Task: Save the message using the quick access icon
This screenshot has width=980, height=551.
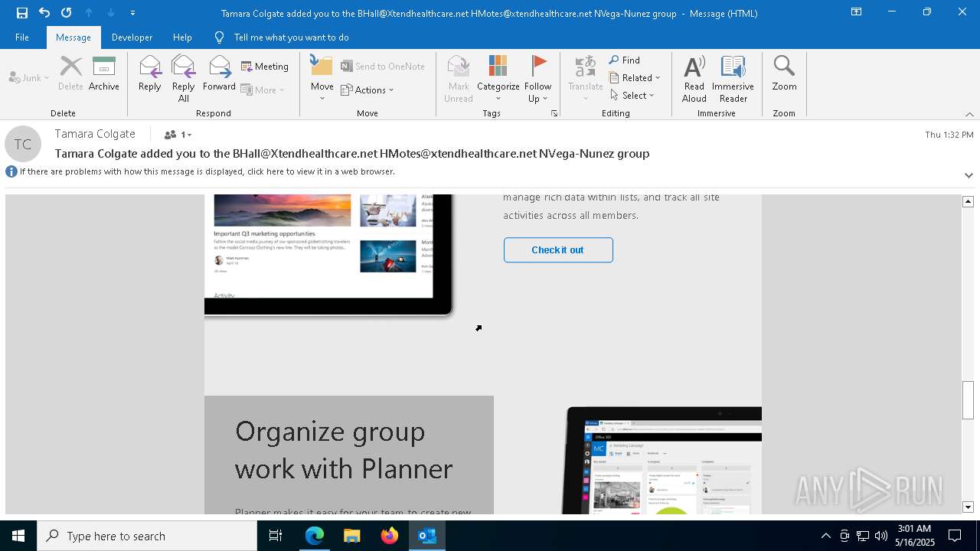Action: coord(22,12)
